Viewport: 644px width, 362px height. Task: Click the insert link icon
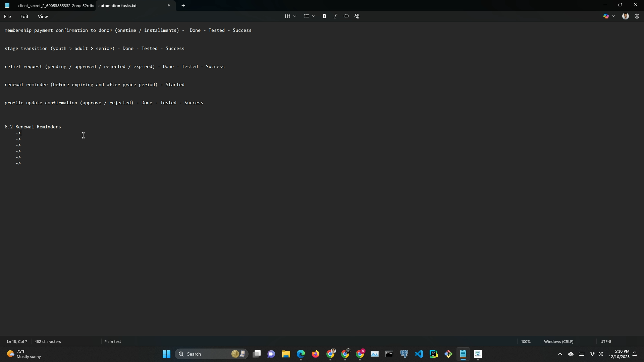pos(346,16)
